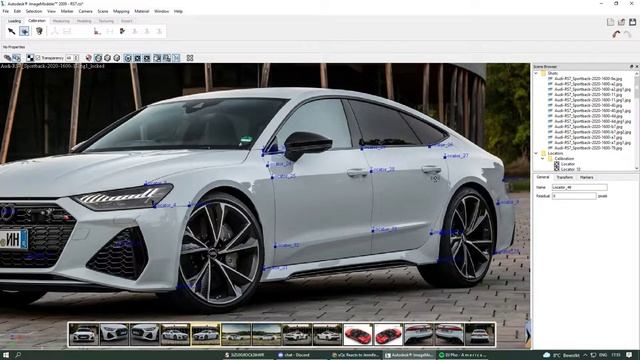This screenshot has height=360, width=640.
Task: Switch to the DJ Pho taskbar item
Action: (x=462, y=355)
